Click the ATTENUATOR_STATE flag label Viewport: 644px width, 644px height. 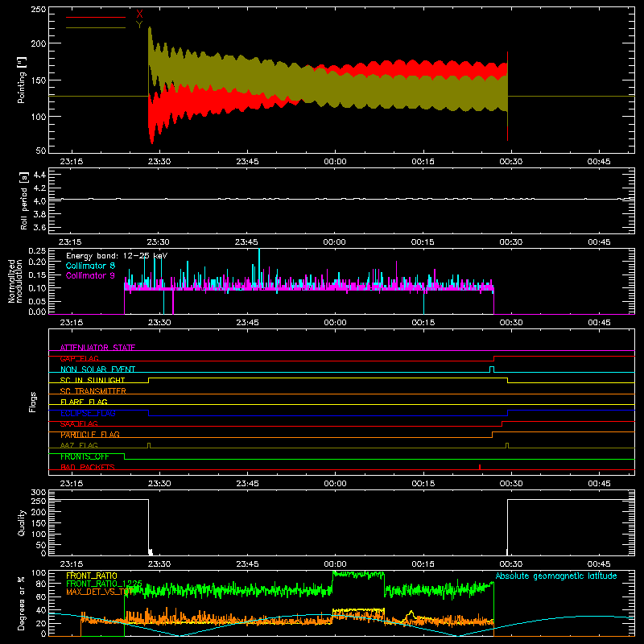coord(97,348)
